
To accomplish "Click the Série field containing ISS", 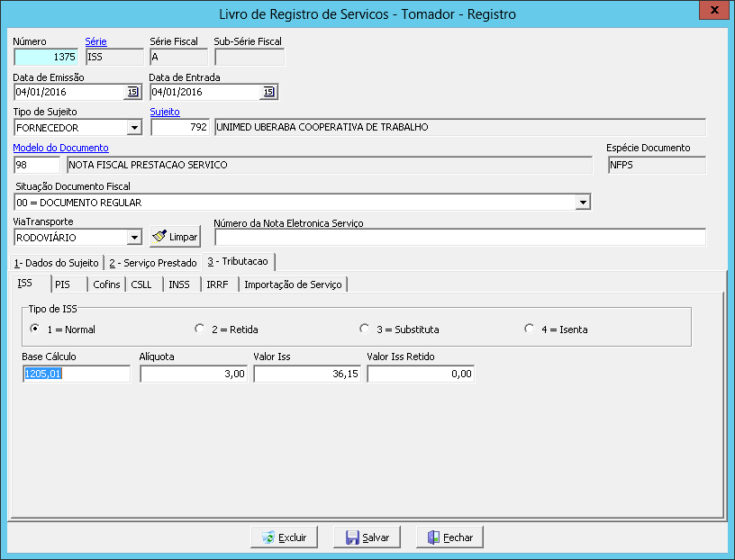I will pyautogui.click(x=115, y=57).
